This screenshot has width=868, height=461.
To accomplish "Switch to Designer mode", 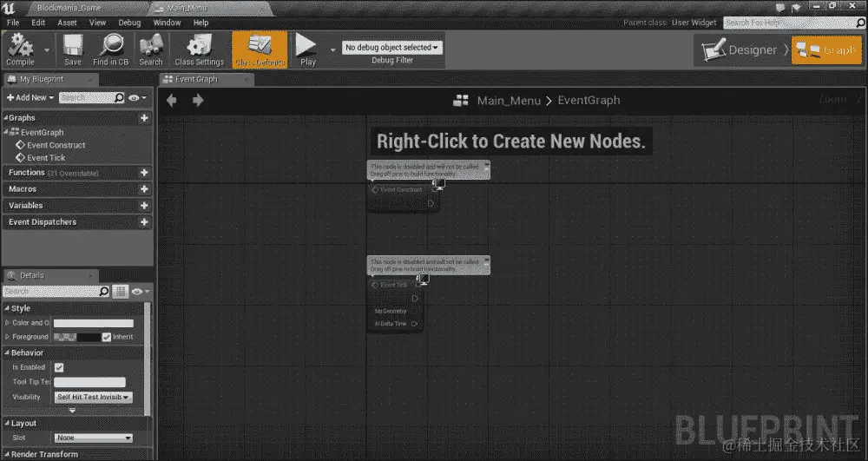I will 740,49.
